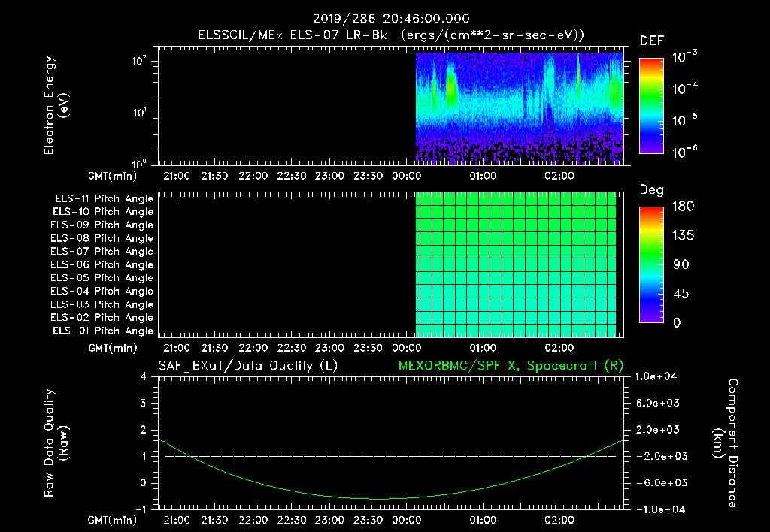Click the 180 tick on the Deg color bar
The height and width of the screenshot is (532, 770).
tap(683, 207)
